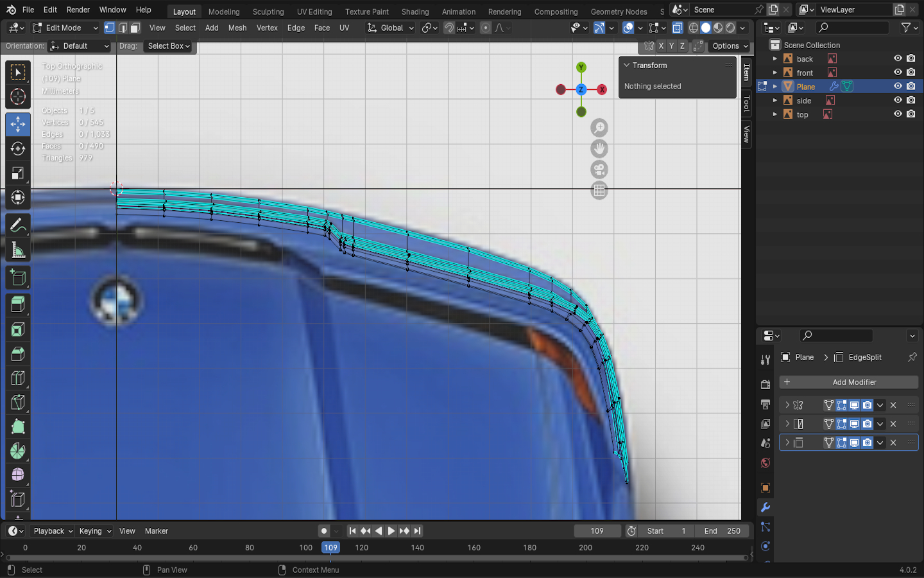Collapse the Transform panel
The height and width of the screenshot is (578, 924).
[x=627, y=66]
